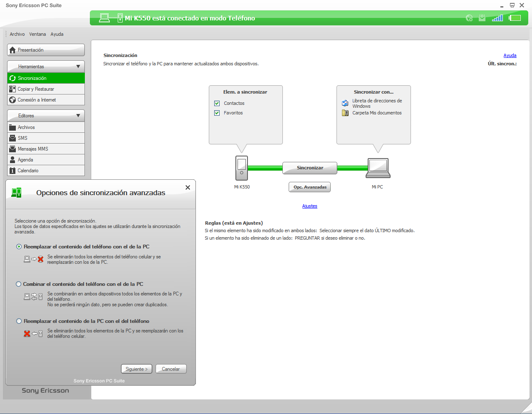The width and height of the screenshot is (532, 414).
Task: Click the PC-to-phone replace icon
Action: coord(34,259)
